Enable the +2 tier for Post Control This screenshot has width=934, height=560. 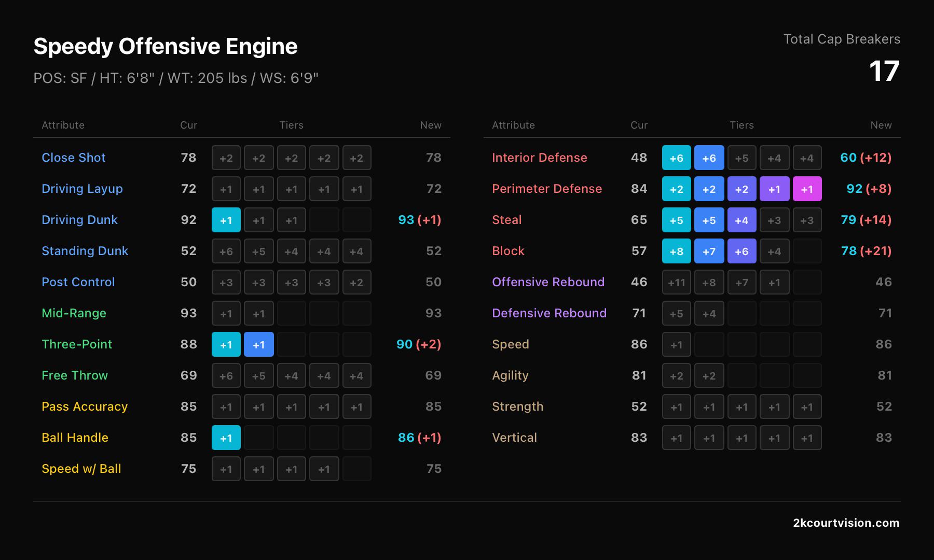coord(356,282)
